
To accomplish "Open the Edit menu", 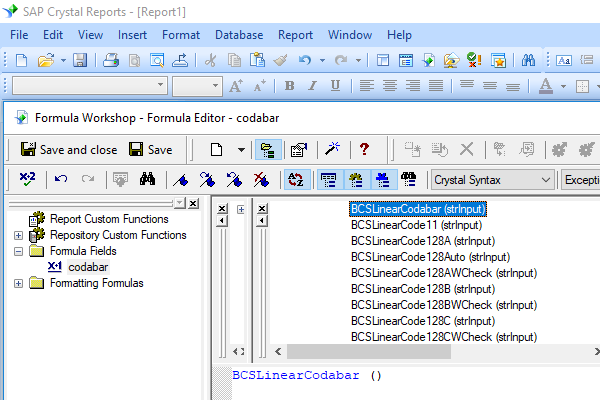I will click(x=53, y=35).
